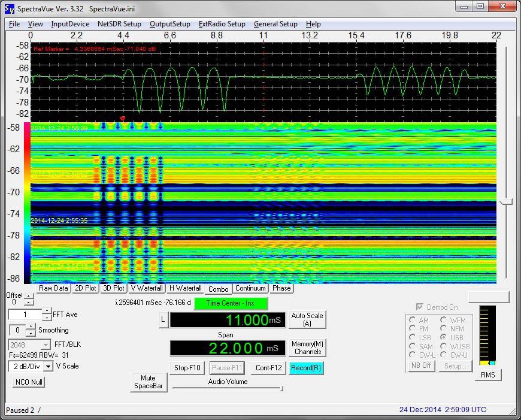Image resolution: width=521 pixels, height=420 pixels.
Task: Switch to 2D Plot tab
Action: (x=86, y=288)
